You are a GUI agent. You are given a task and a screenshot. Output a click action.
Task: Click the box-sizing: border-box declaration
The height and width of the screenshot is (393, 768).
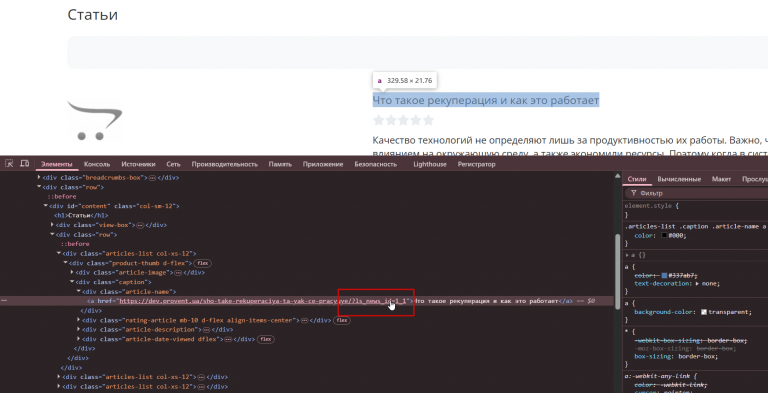pos(676,356)
